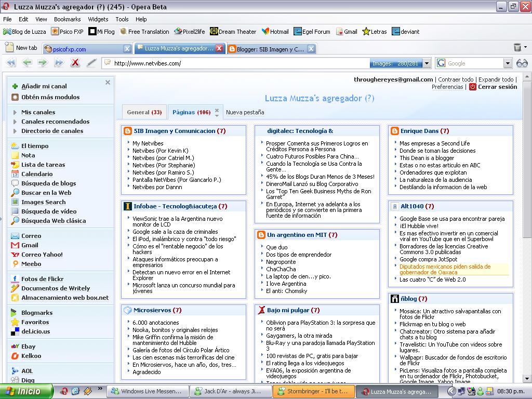Go forward with the green Forward arrow
Viewport: 532px width, 399px height.
click(43, 63)
